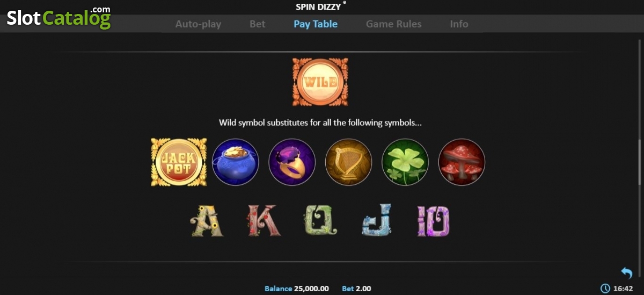The height and width of the screenshot is (295, 644).
Task: Click the pot of gold symbol
Action: pos(236,162)
